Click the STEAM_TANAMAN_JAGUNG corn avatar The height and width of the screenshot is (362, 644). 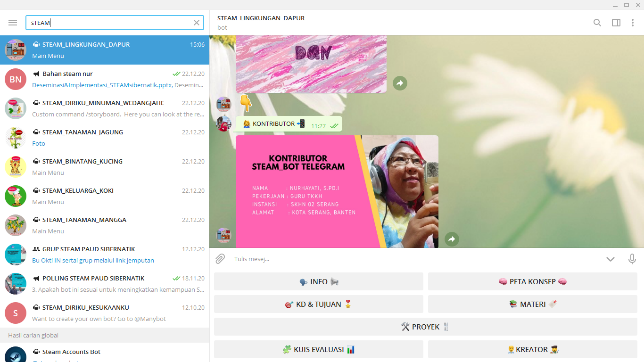[16, 138]
